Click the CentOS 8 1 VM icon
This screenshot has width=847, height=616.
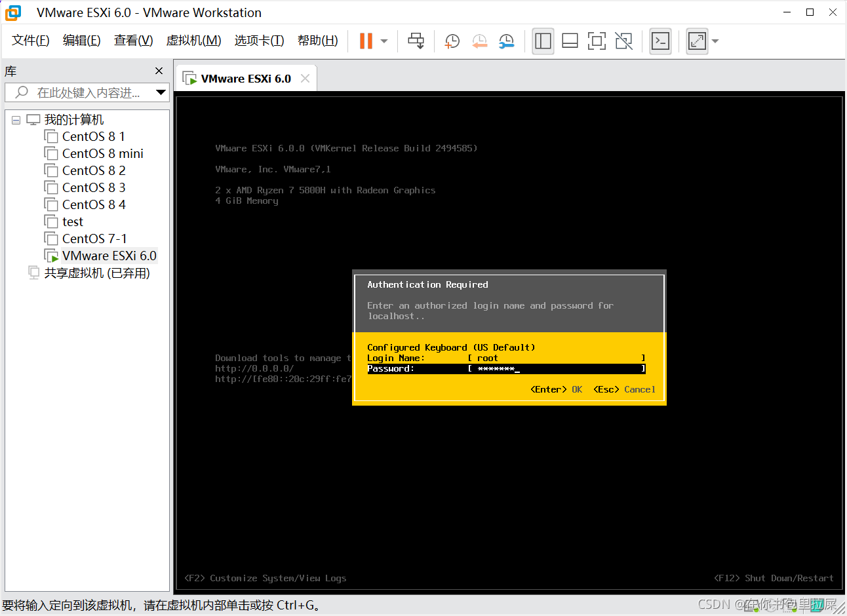[51, 136]
